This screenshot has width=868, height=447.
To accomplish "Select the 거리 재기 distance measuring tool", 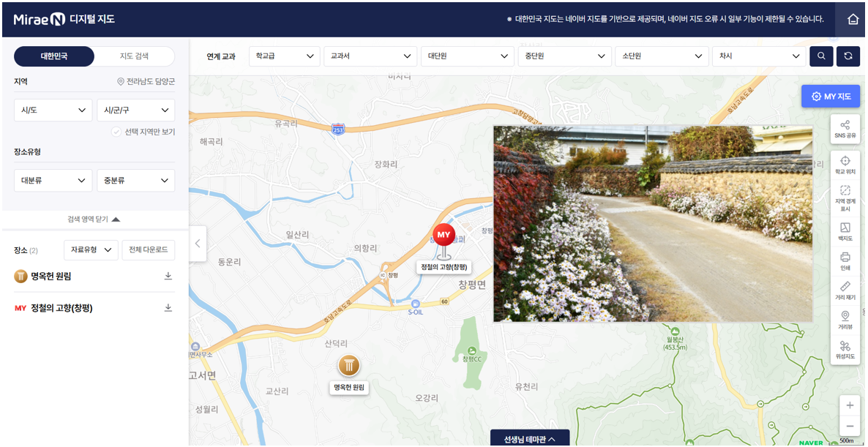I will [x=846, y=291].
